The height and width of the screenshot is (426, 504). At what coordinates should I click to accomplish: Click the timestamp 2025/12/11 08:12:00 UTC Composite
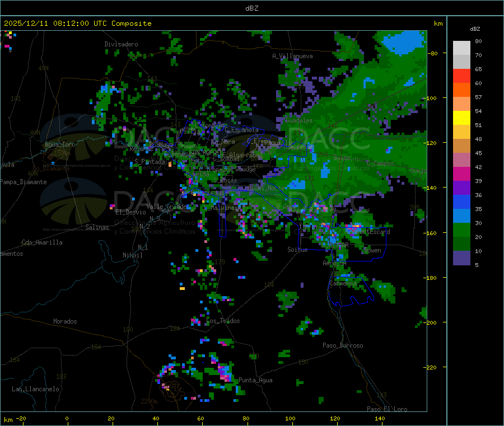tap(77, 24)
